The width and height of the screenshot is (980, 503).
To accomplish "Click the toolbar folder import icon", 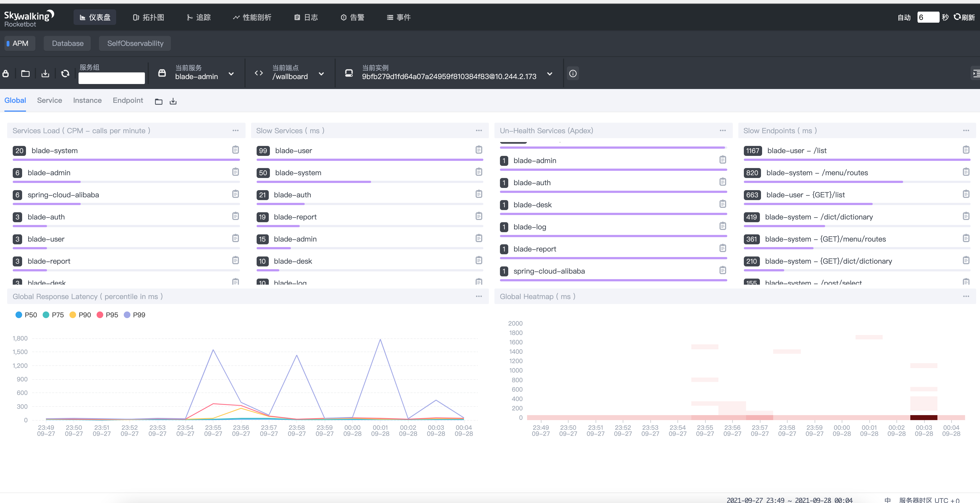I will [x=25, y=74].
